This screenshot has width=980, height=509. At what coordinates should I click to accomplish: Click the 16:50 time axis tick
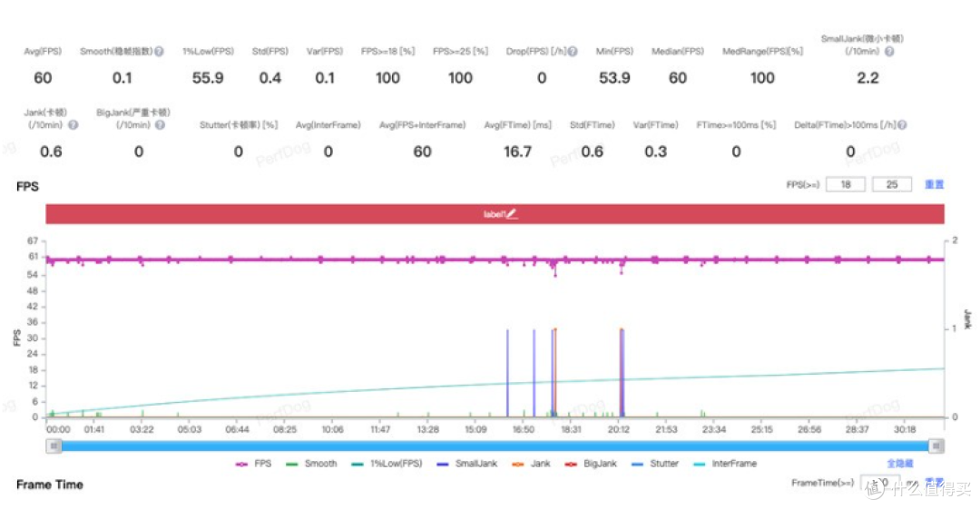pos(524,429)
